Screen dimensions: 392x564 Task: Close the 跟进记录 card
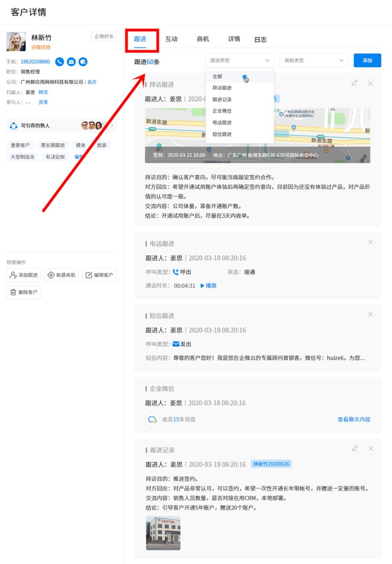[371, 448]
